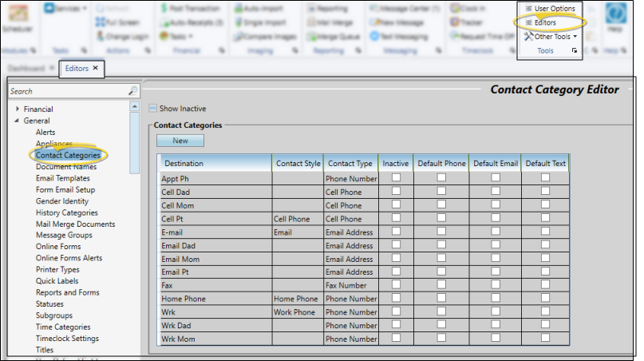Select Editors in the Tools ribbon group
Screen dimensions: 644x361
click(x=544, y=22)
